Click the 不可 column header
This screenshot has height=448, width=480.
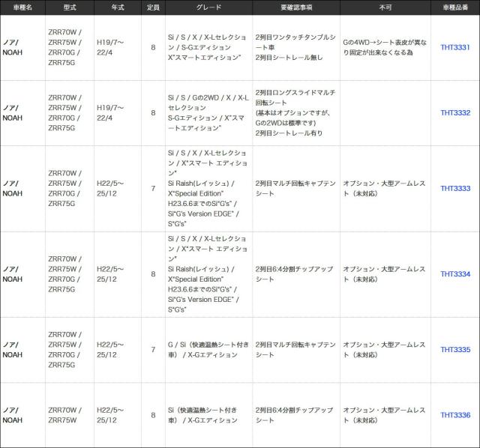[385, 7]
